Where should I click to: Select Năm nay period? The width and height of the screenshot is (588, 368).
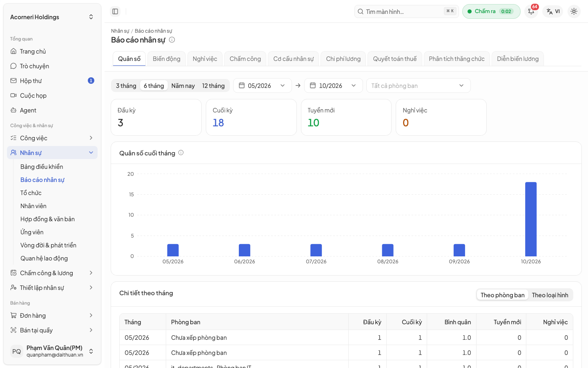point(183,85)
